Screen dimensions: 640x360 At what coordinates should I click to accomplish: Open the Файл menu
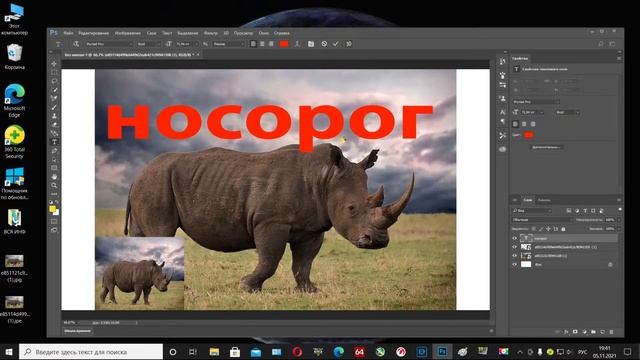point(68,33)
